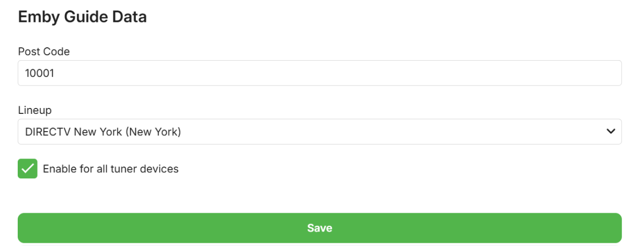Expand the DIRECTV New York lineup selector
The width and height of the screenshot is (644, 246).
[319, 132]
